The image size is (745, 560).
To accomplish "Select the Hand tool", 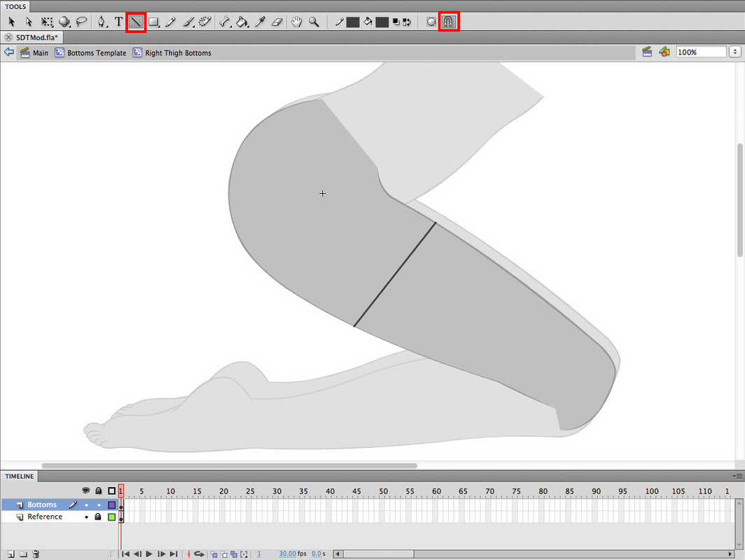I will point(297,22).
